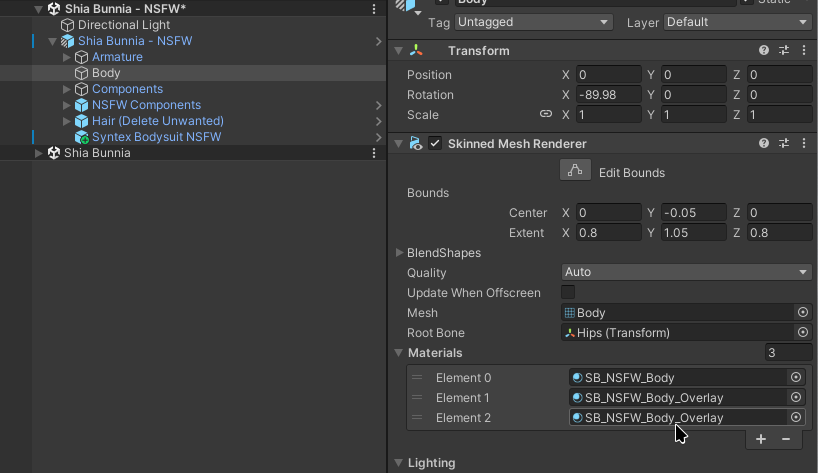This screenshot has width=818, height=473.
Task: Click the Edit Bounds icon button
Action: [x=574, y=172]
